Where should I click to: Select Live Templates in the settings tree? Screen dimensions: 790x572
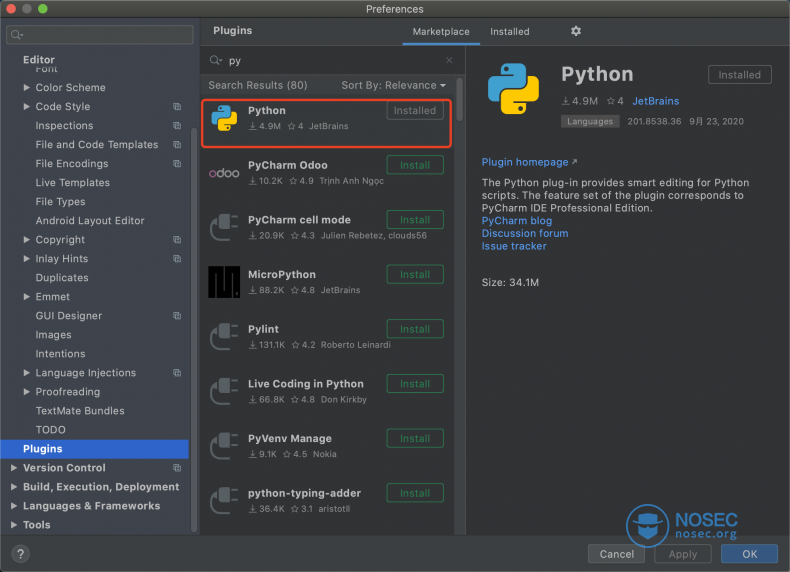pyautogui.click(x=73, y=183)
